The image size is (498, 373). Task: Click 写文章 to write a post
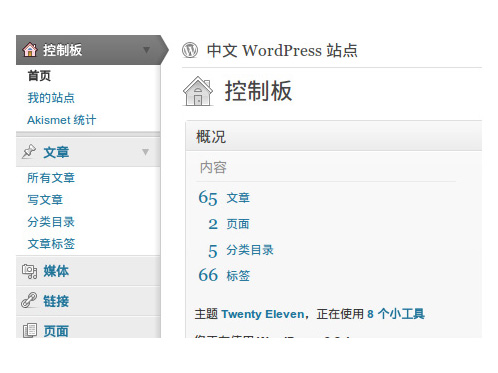tap(45, 200)
